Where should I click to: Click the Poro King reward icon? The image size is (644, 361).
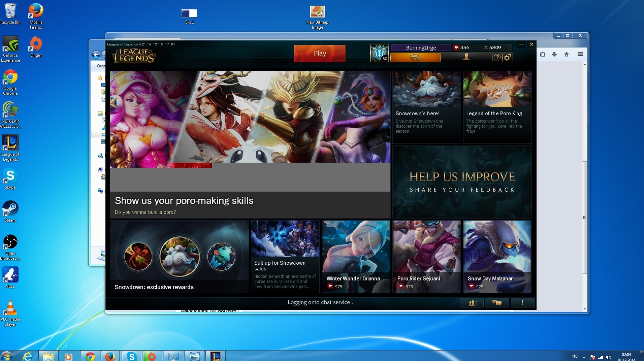(180, 256)
